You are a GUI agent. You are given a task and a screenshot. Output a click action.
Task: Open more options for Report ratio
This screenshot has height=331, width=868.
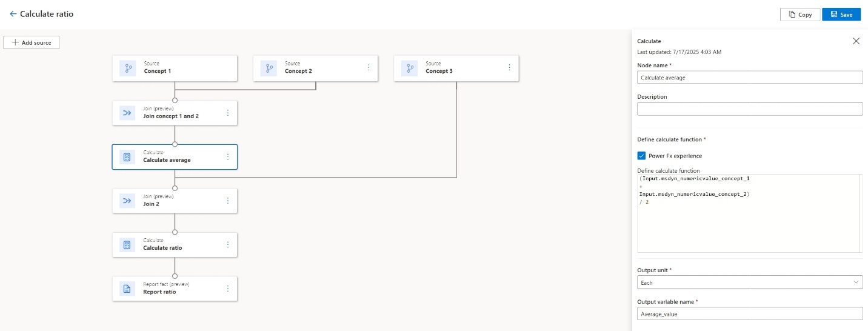tap(228, 289)
